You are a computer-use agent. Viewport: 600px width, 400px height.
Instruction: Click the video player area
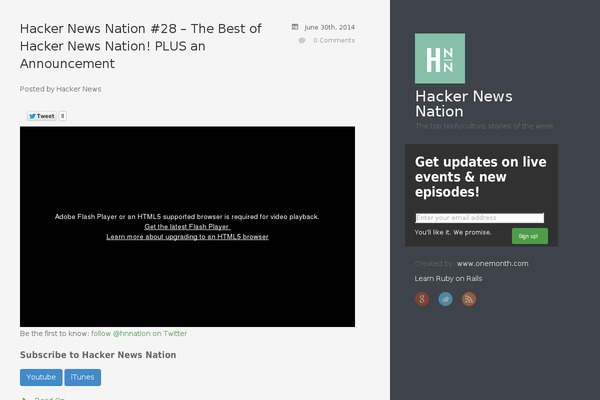188,227
